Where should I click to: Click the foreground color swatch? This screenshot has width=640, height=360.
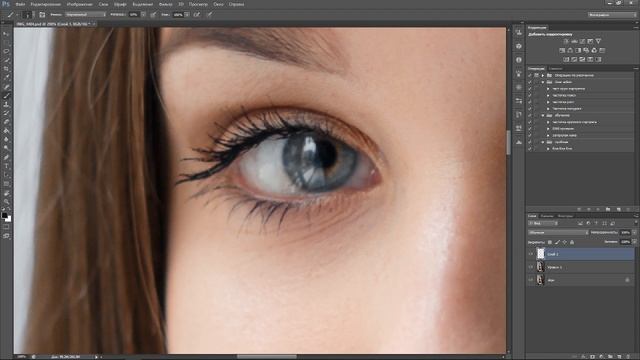tap(4, 215)
